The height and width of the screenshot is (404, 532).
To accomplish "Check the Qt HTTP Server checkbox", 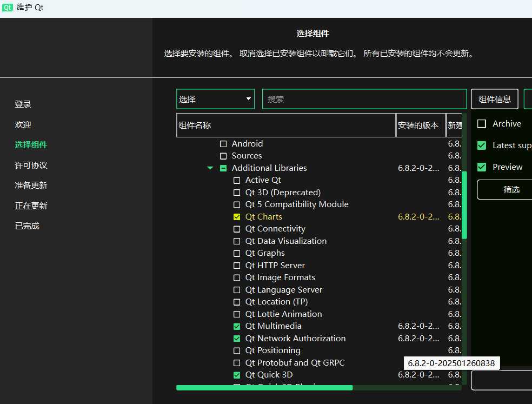I will (237, 266).
